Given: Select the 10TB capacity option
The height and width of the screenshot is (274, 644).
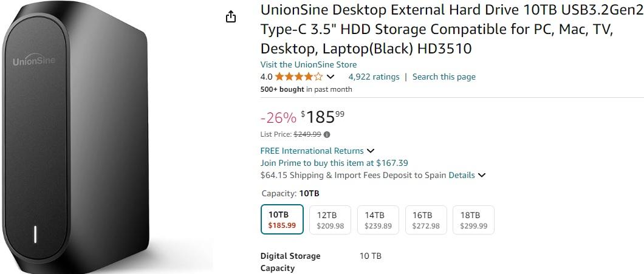Looking at the screenshot, I should point(282,220).
